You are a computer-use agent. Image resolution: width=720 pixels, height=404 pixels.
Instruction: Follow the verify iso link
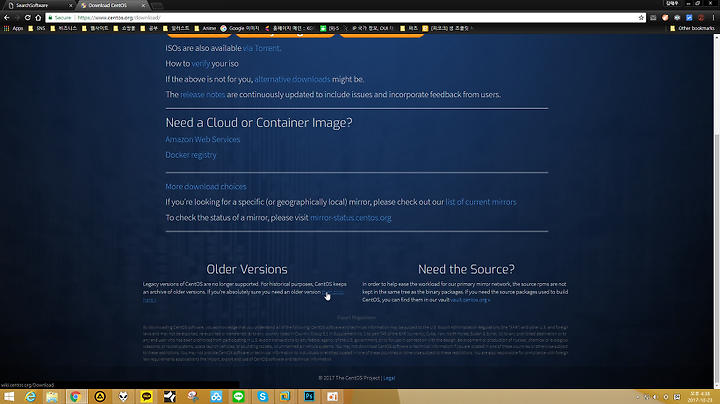tap(201, 63)
